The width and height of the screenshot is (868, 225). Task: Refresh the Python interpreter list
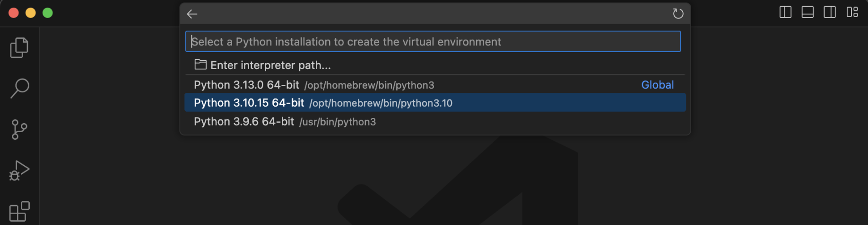tap(678, 14)
